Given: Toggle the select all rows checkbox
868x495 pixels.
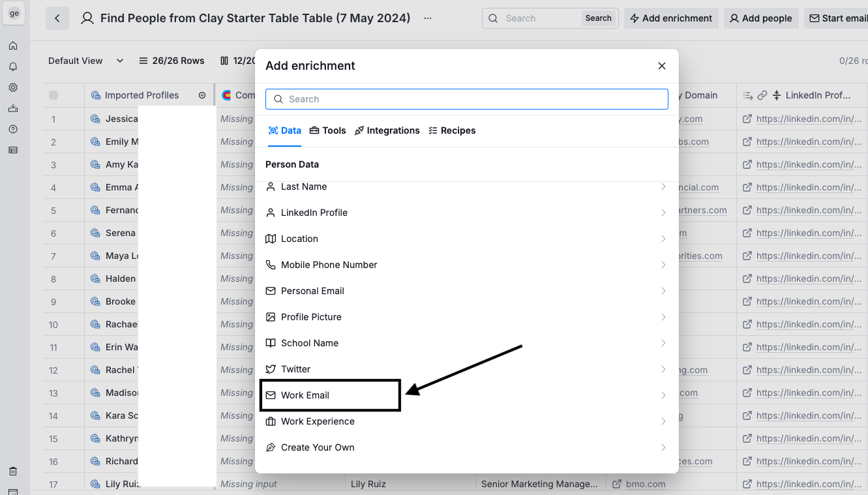Looking at the screenshot, I should click(53, 95).
